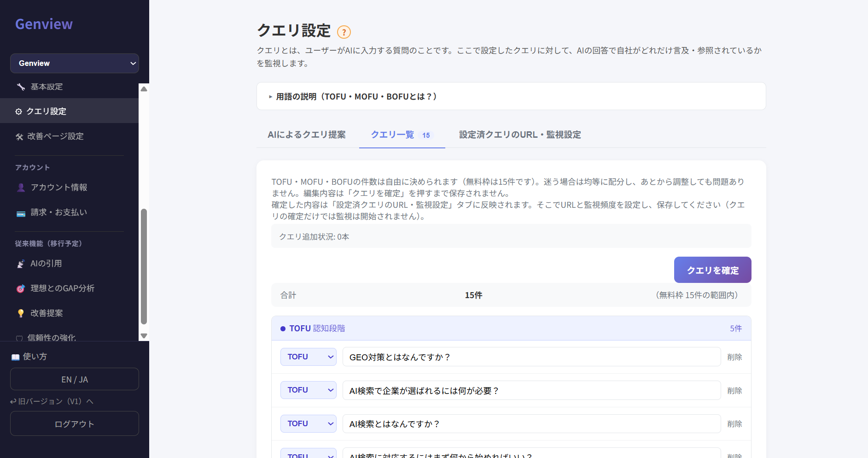This screenshot has width=868, height=458.
Task: Click the EN / JA language button
Action: pyautogui.click(x=75, y=379)
